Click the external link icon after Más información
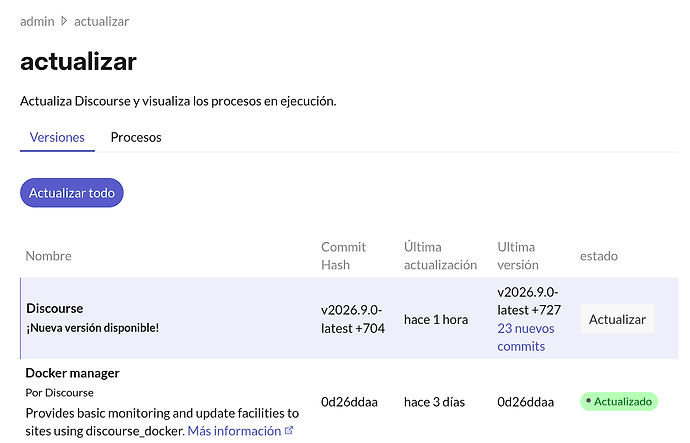 tap(289, 430)
